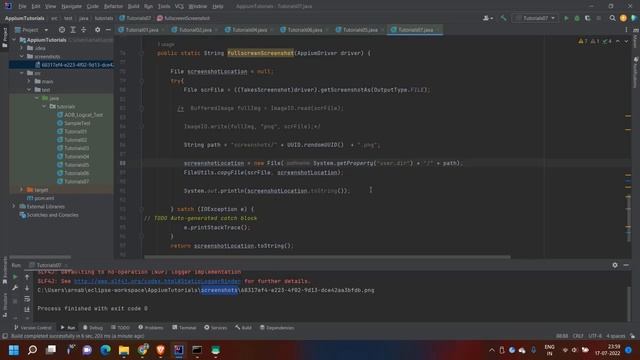640x360 pixels.
Task: Collapse the test folder
Action: pyautogui.click(x=29, y=90)
